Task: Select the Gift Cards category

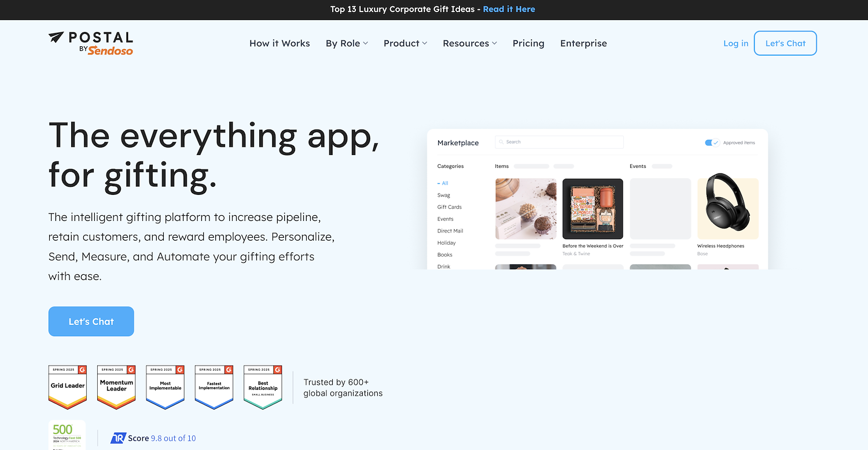Action: (x=450, y=207)
